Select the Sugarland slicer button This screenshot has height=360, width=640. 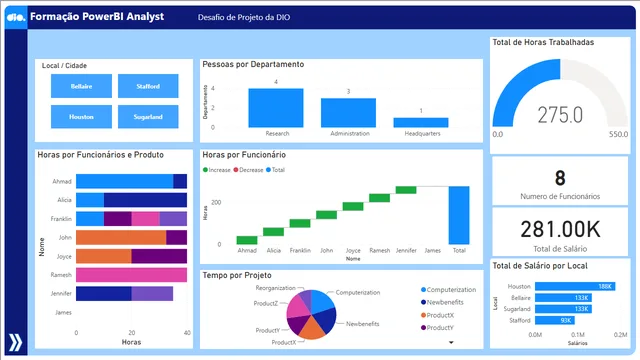(x=148, y=117)
